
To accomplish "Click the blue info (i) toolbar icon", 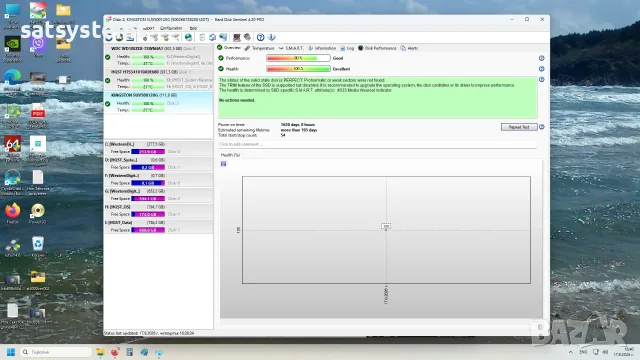I will (271, 38).
